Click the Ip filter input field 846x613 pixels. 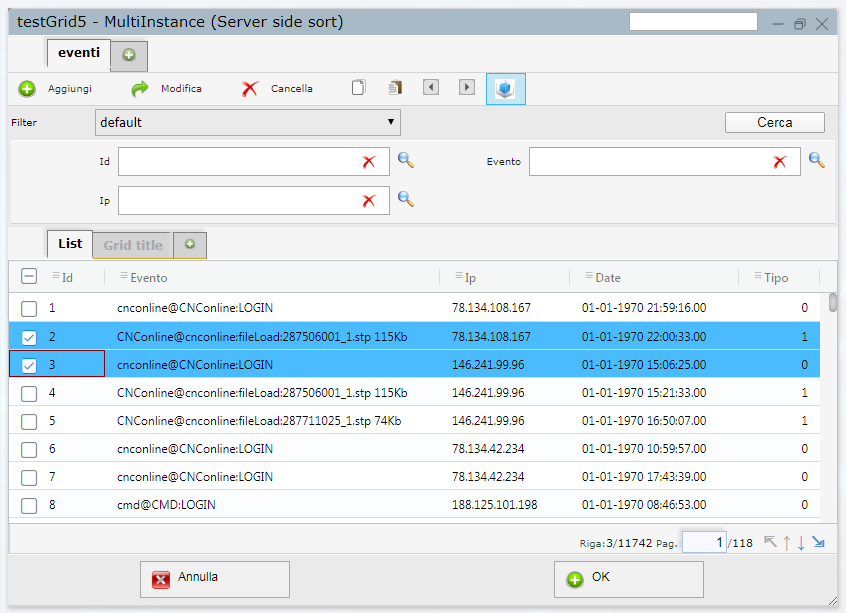pyautogui.click(x=237, y=200)
